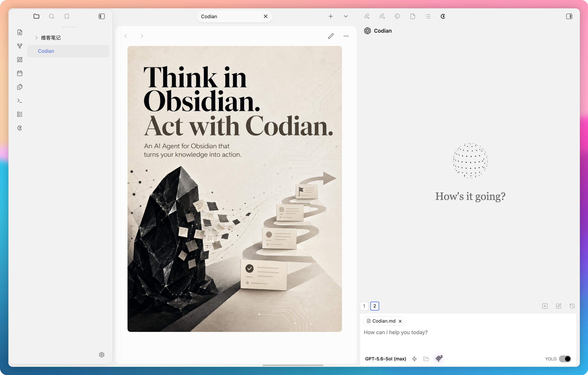
Task: Open the conversation history
Action: point(572,306)
